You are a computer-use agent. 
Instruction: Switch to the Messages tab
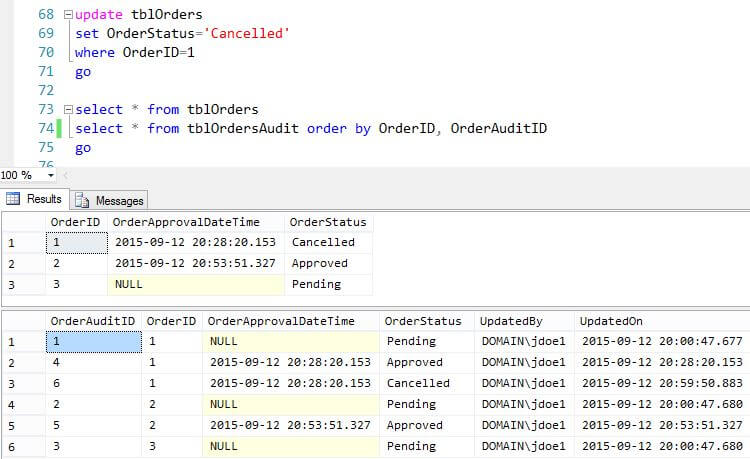coord(119,200)
